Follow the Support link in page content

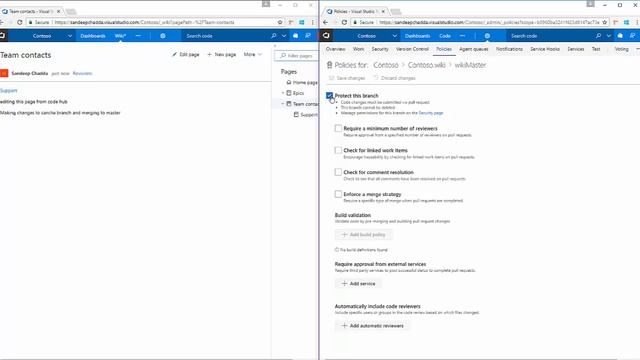[x=9, y=91]
